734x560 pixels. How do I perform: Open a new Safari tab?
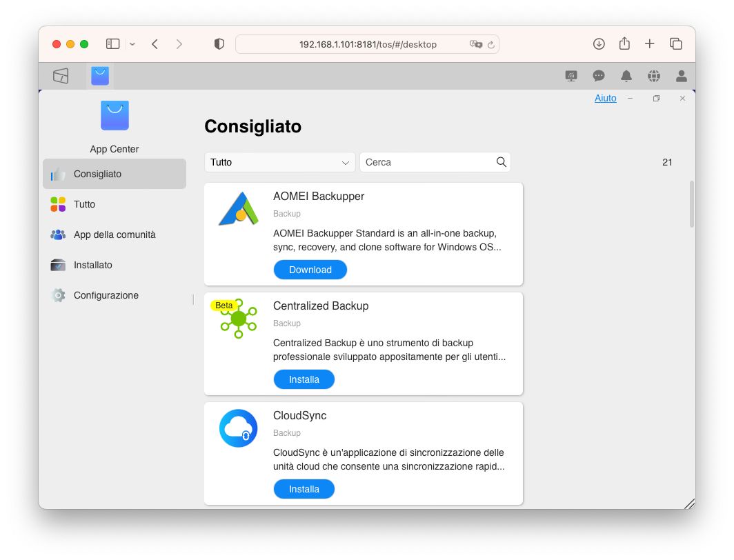pos(650,44)
